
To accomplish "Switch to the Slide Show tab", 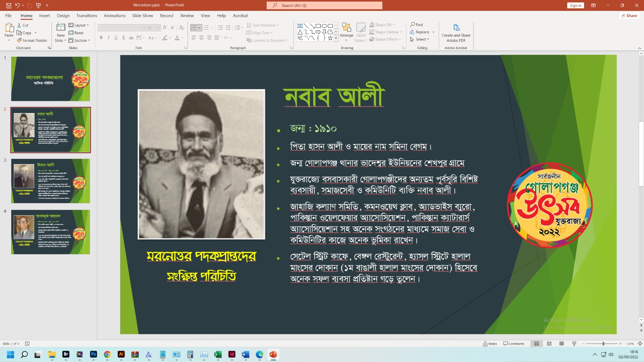I will click(x=142, y=16).
